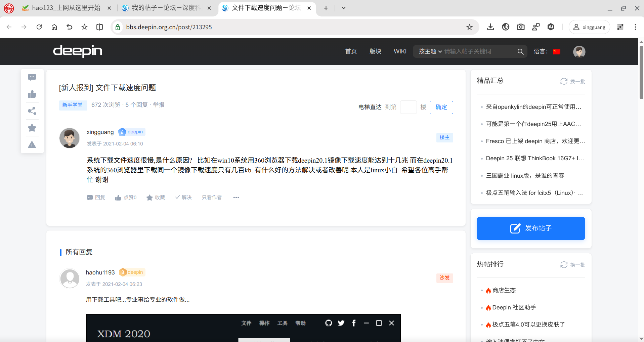Click the forum search keyword field

(x=479, y=51)
